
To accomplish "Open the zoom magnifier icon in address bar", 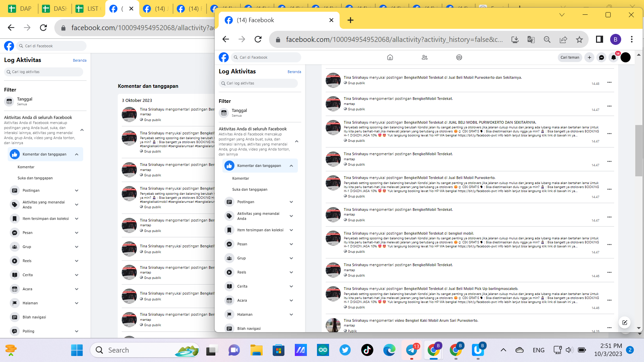I will 547,40.
